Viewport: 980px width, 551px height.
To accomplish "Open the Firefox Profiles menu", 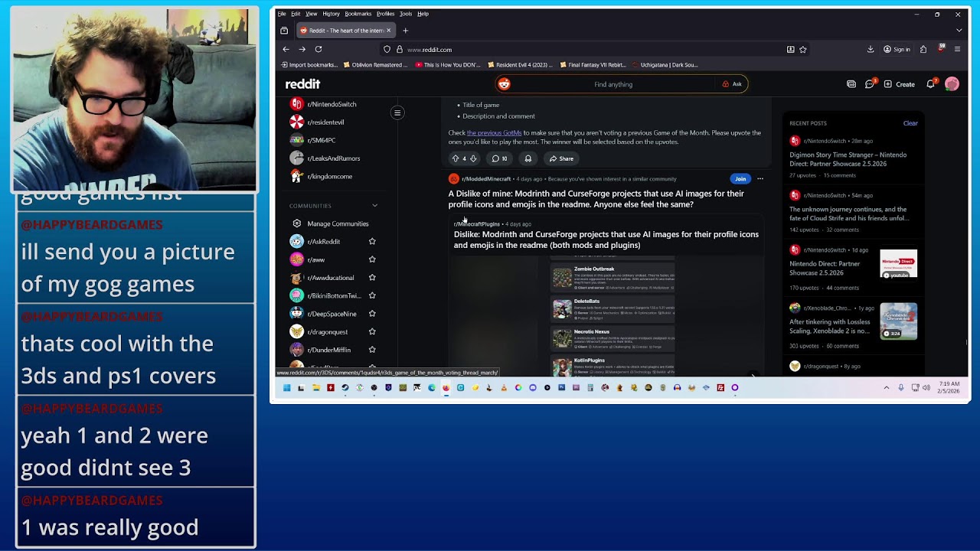I will tap(386, 14).
